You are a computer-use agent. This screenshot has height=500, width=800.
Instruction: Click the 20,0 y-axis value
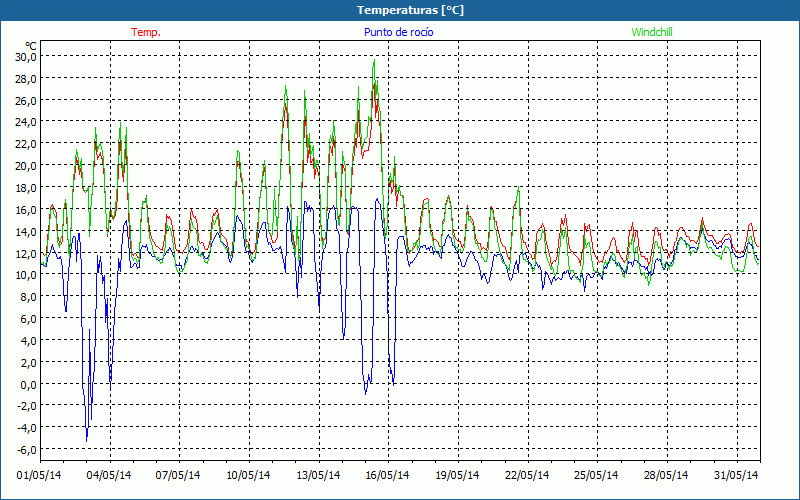26,166
